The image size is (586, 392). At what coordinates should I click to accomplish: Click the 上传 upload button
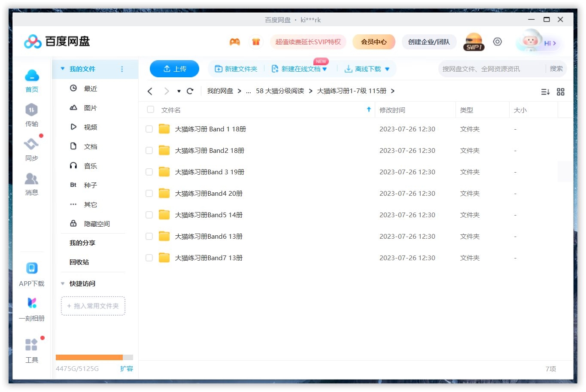pyautogui.click(x=174, y=68)
